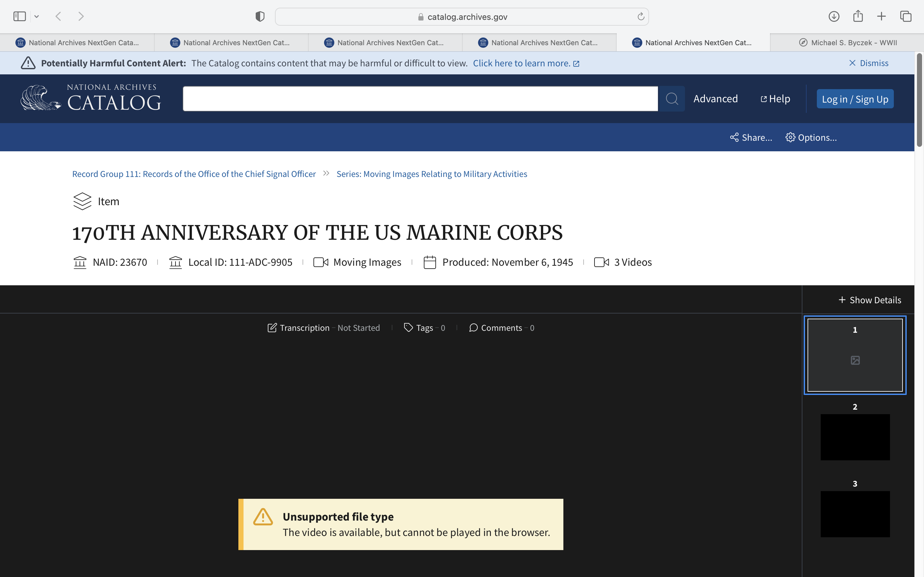Expand Show Details panel

tap(869, 300)
